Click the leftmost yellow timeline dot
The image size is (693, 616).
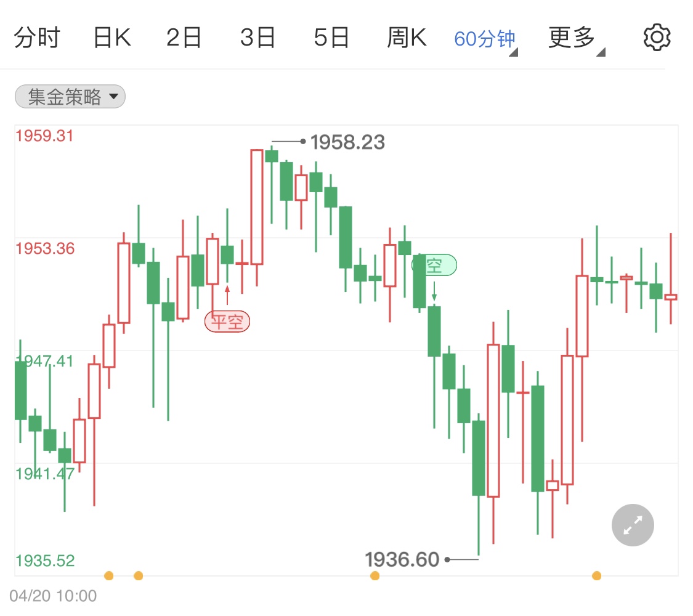pos(109,575)
